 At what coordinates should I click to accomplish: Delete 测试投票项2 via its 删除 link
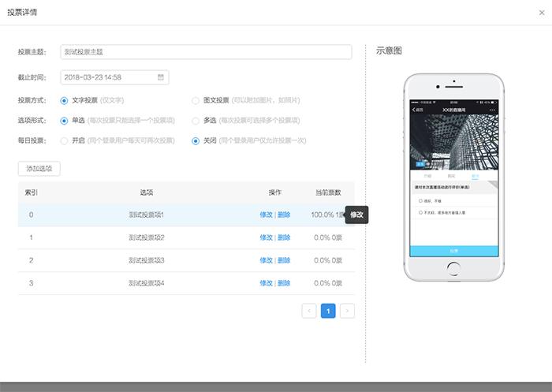(x=284, y=237)
